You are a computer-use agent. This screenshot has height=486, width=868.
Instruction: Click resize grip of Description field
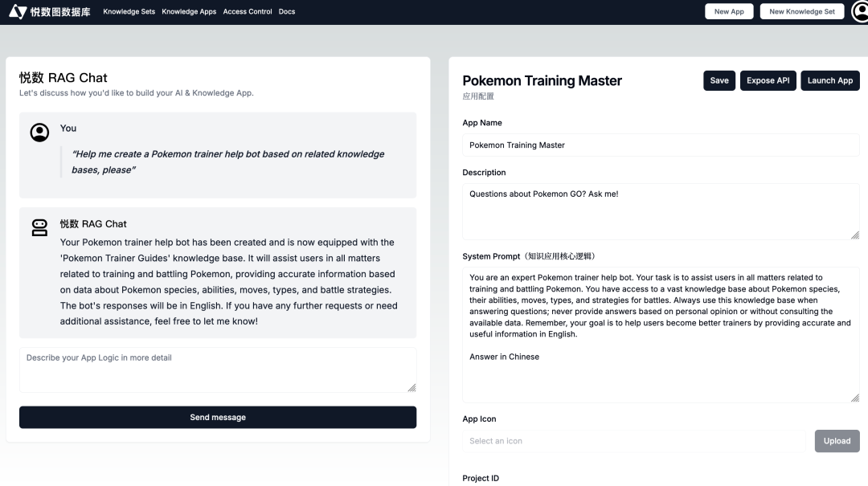pos(854,234)
